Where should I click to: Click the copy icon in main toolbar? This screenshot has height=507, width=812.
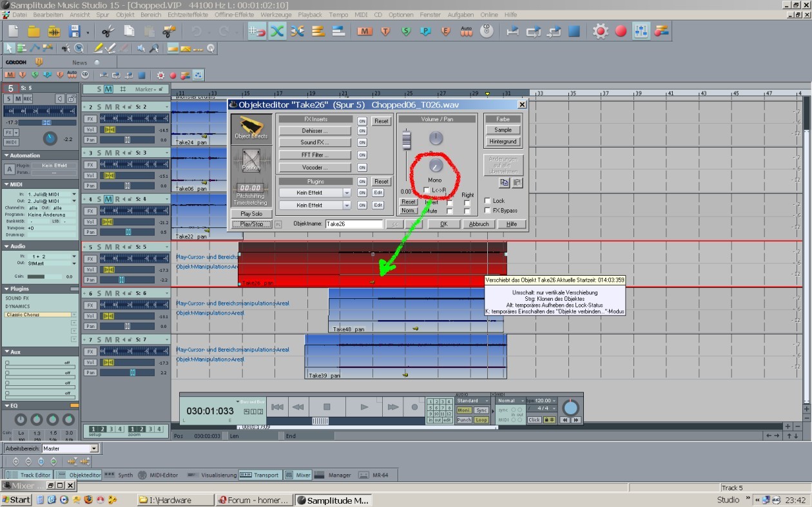pyautogui.click(x=129, y=31)
